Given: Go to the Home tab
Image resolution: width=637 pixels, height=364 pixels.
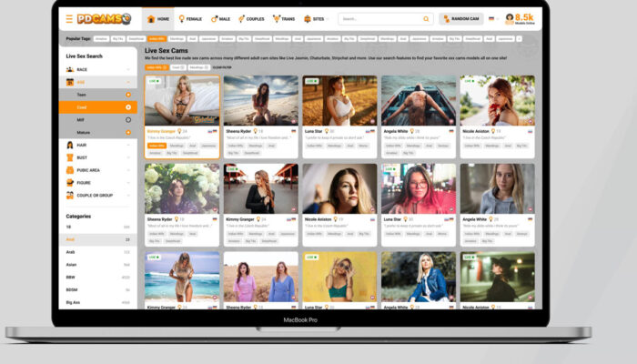Looking at the screenshot, I should (x=158, y=19).
